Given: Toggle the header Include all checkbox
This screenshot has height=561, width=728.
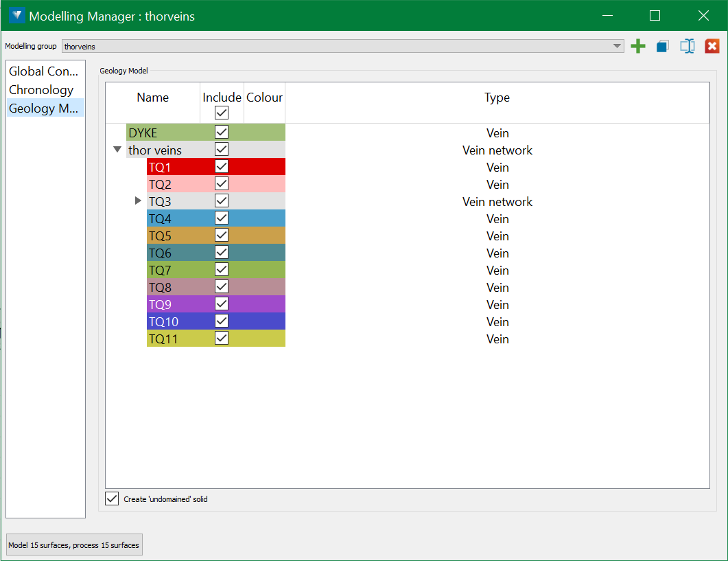Looking at the screenshot, I should (x=222, y=113).
